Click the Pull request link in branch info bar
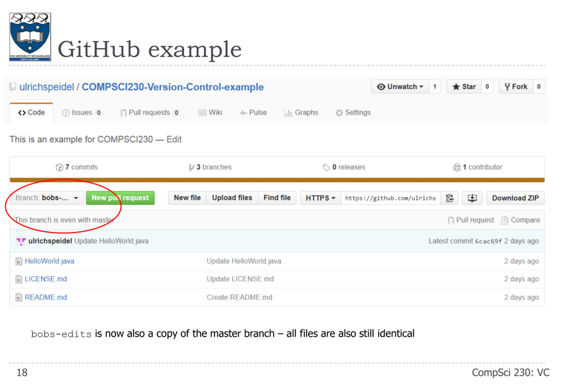Viewport: 567px width, 392px height. 471,220
